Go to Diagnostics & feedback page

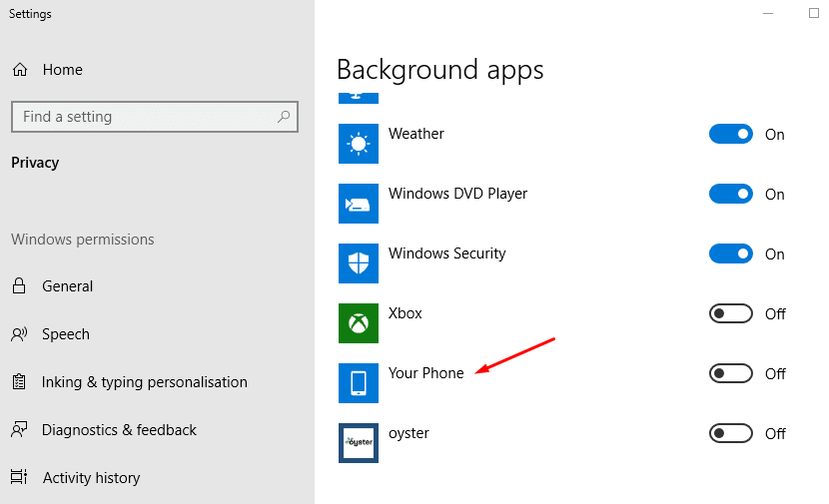click(119, 430)
